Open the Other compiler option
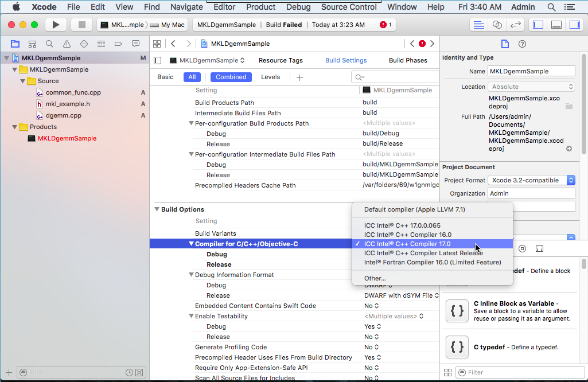Screen dimensions: 588x382 [x=375, y=278]
